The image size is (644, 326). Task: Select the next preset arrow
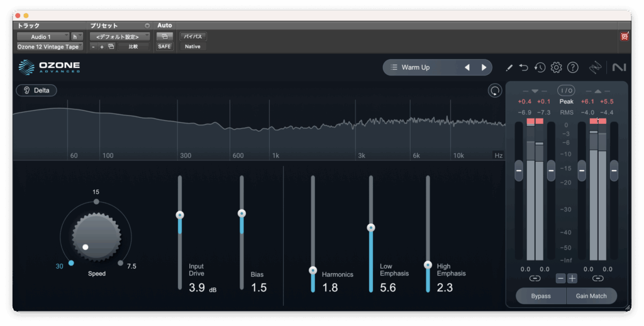click(484, 67)
